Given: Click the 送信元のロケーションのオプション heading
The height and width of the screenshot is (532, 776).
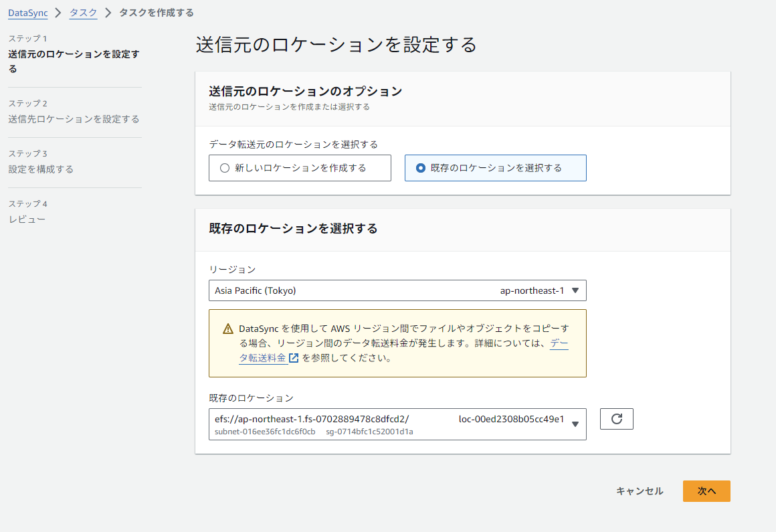Looking at the screenshot, I should click(x=305, y=91).
